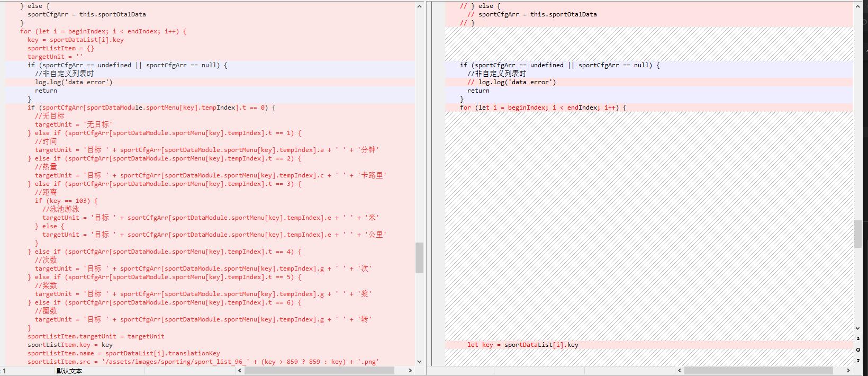
Task: Click the circle marker button below right scrollbar
Action: [858, 350]
